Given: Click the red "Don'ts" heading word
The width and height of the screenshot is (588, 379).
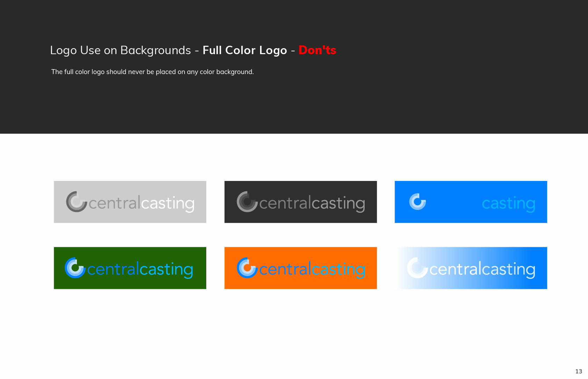Looking at the screenshot, I should (x=317, y=50).
